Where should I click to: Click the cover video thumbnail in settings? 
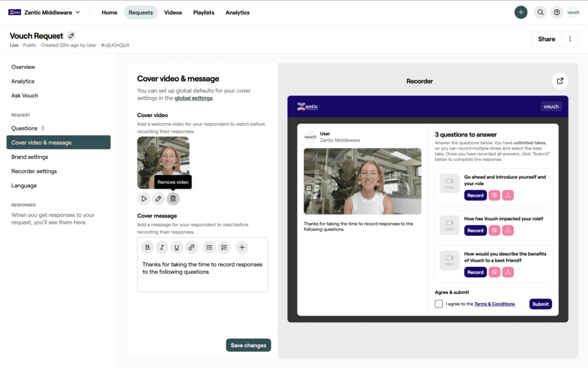[x=163, y=163]
